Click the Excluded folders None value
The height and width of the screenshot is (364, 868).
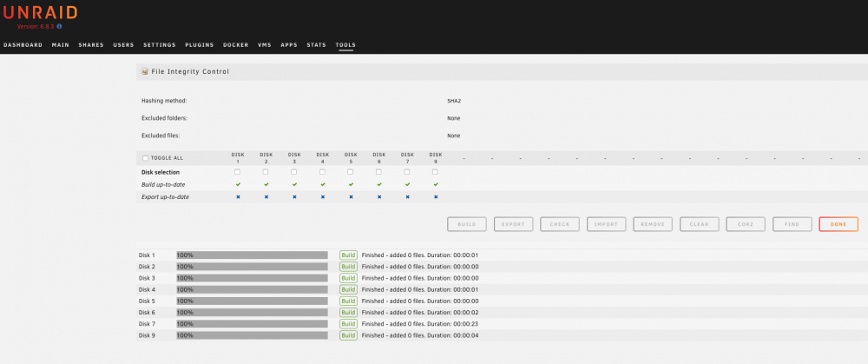coord(453,118)
